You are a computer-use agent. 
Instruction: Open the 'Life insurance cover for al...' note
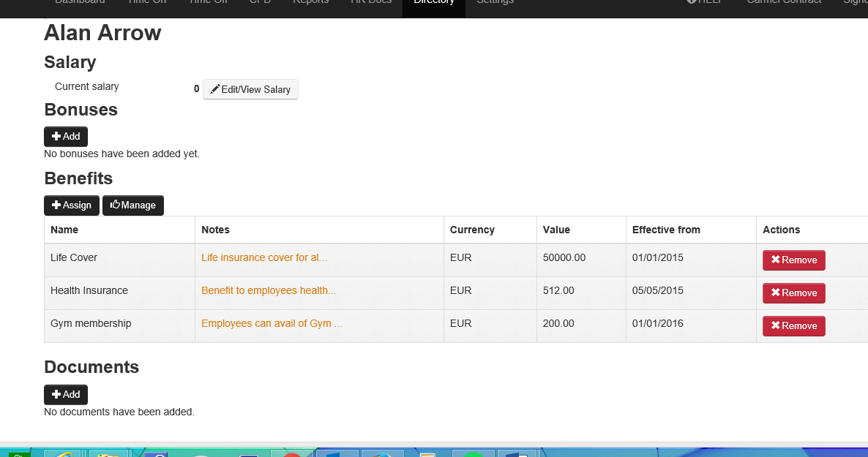click(264, 257)
